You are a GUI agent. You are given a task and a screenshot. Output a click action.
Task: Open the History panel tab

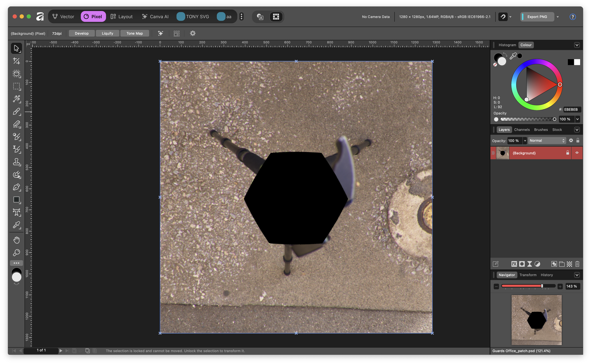tap(546, 275)
